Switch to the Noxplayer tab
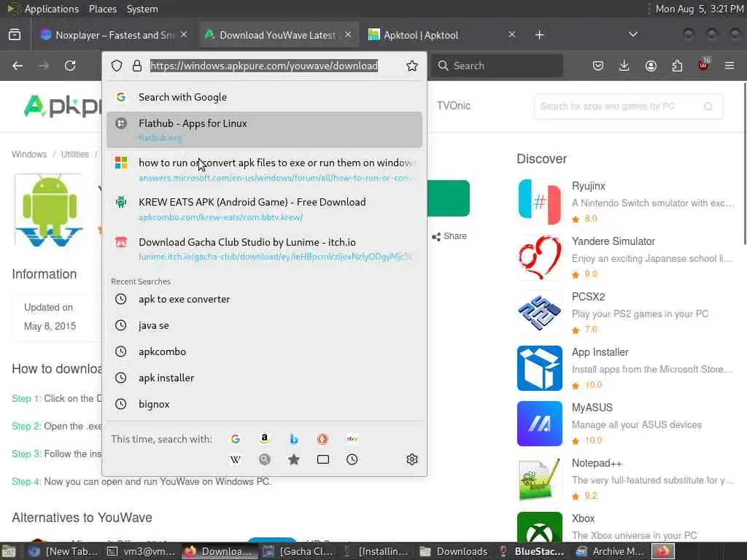 point(115,35)
